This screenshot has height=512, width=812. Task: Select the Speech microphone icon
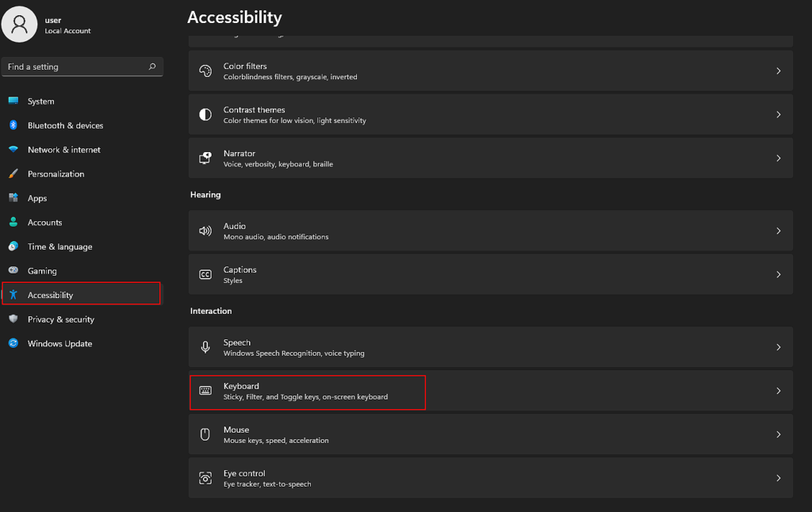coord(205,347)
